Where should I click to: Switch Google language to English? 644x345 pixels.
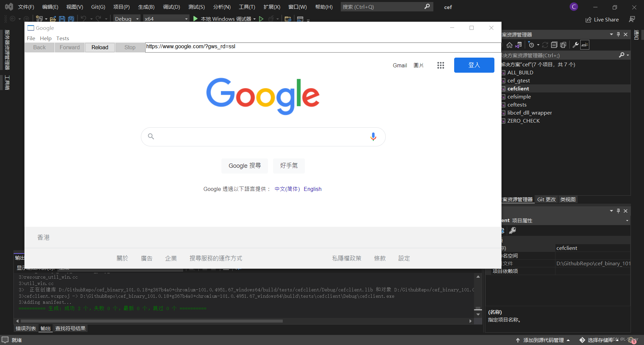(313, 189)
